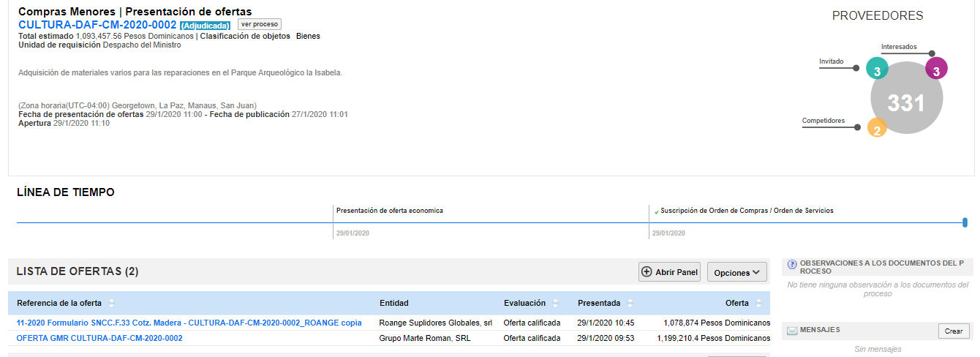Open the Roange 11-2020 Formulario offer link
Image resolution: width=980 pixels, height=357 pixels.
point(189,323)
